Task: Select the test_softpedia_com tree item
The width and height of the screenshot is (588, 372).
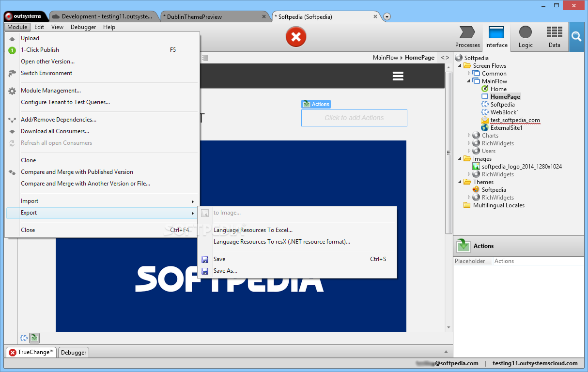Action: 515,120
